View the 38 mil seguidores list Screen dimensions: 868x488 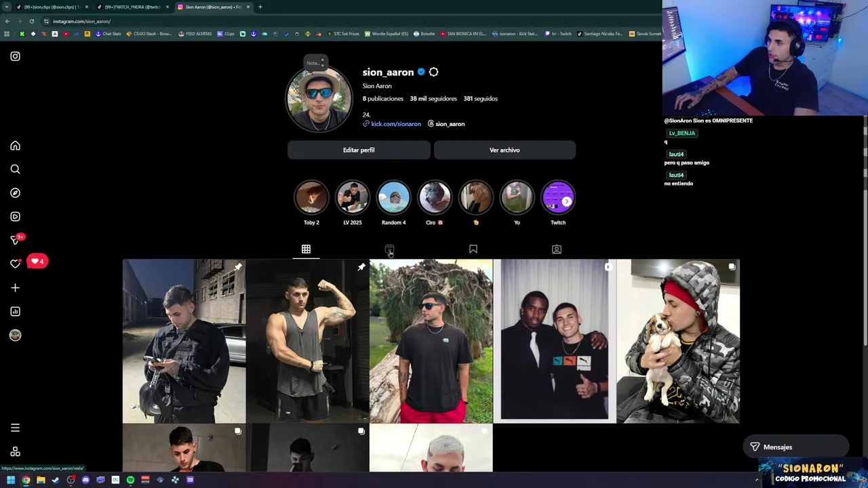pyautogui.click(x=433, y=98)
